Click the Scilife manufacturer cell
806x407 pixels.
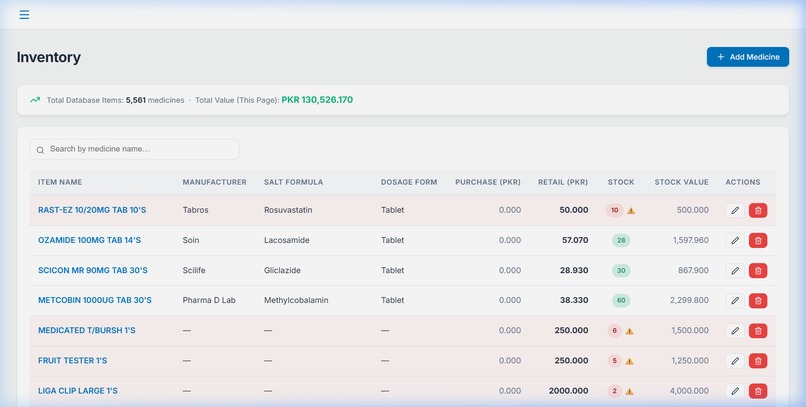tap(194, 270)
